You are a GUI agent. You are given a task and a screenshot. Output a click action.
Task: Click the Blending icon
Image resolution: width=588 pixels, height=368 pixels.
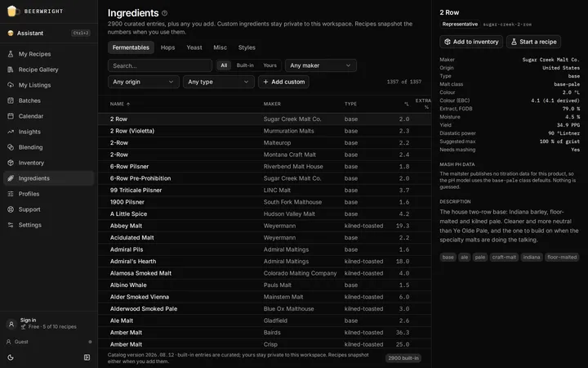[11, 147]
